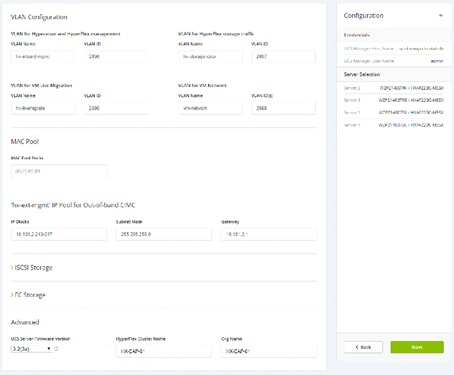Go to previous step with Back button

click(363, 347)
